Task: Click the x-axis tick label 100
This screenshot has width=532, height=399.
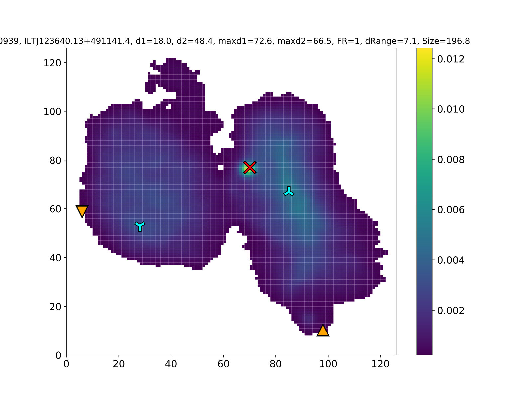Action: (328, 364)
